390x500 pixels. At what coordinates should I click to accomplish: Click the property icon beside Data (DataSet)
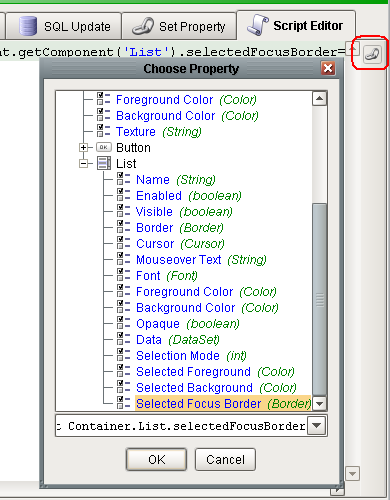click(123, 339)
